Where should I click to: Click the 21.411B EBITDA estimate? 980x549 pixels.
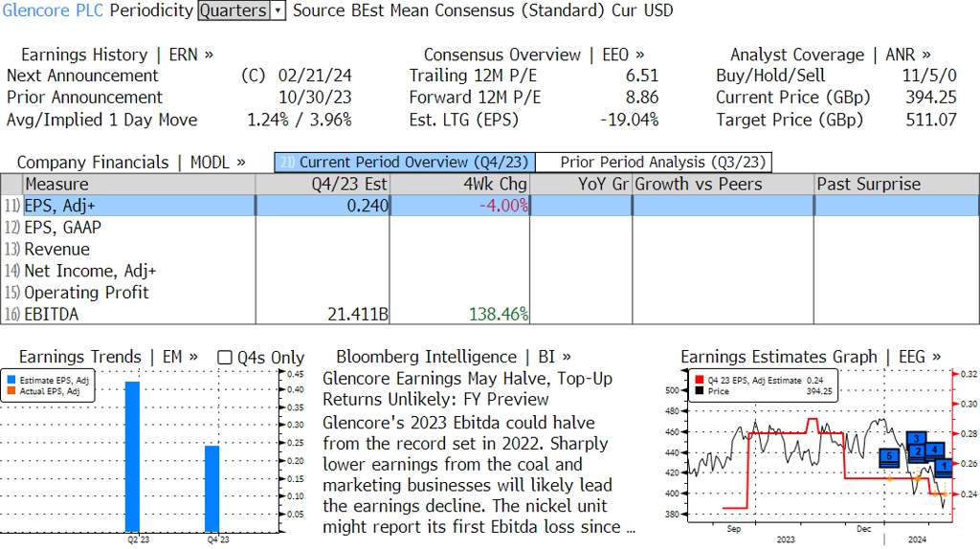358,314
